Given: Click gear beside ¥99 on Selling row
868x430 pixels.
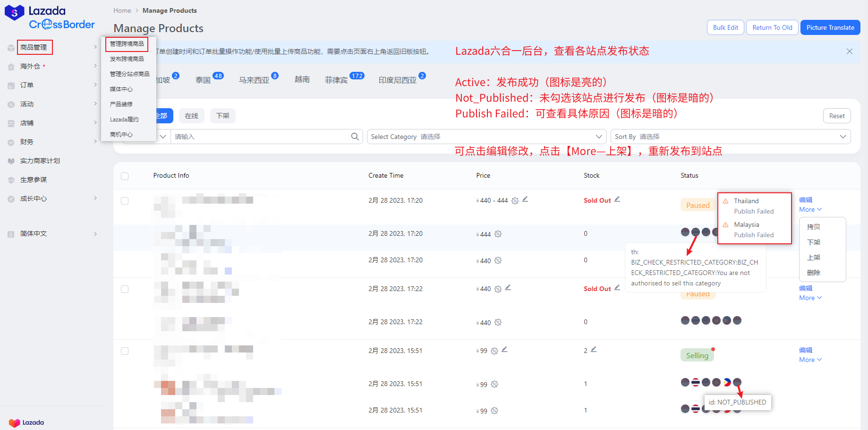Looking at the screenshot, I should 494,351.
